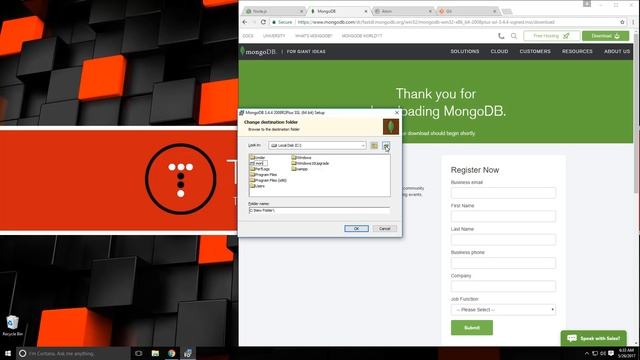This screenshot has width=640, height=360.
Task: Click the MongoDB leaf logo in the setup dialog
Action: pos(391,127)
